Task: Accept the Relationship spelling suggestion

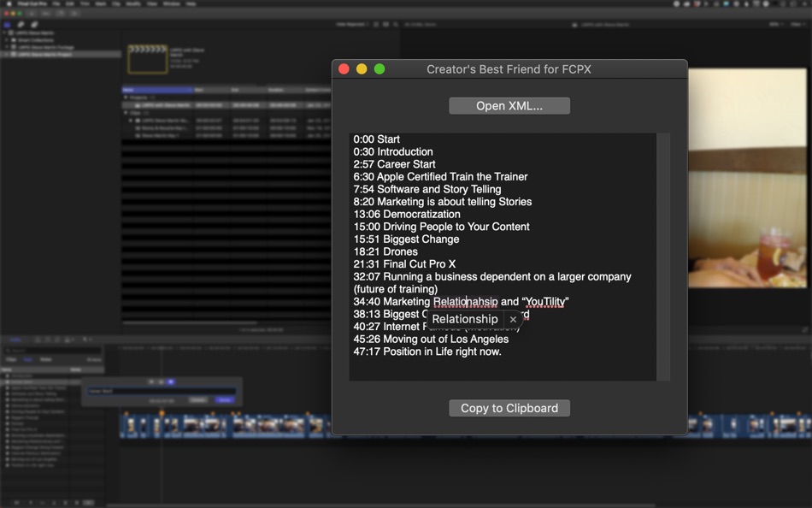Action: (x=464, y=319)
